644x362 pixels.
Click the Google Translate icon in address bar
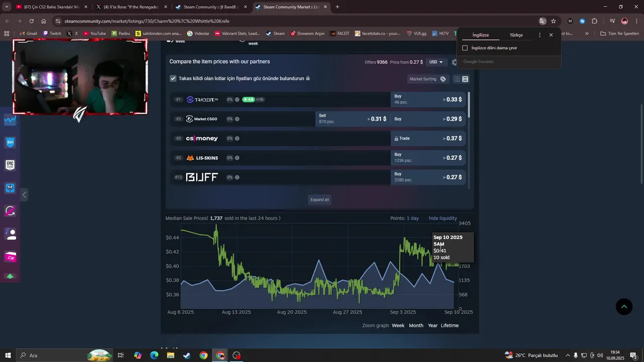[x=542, y=21]
